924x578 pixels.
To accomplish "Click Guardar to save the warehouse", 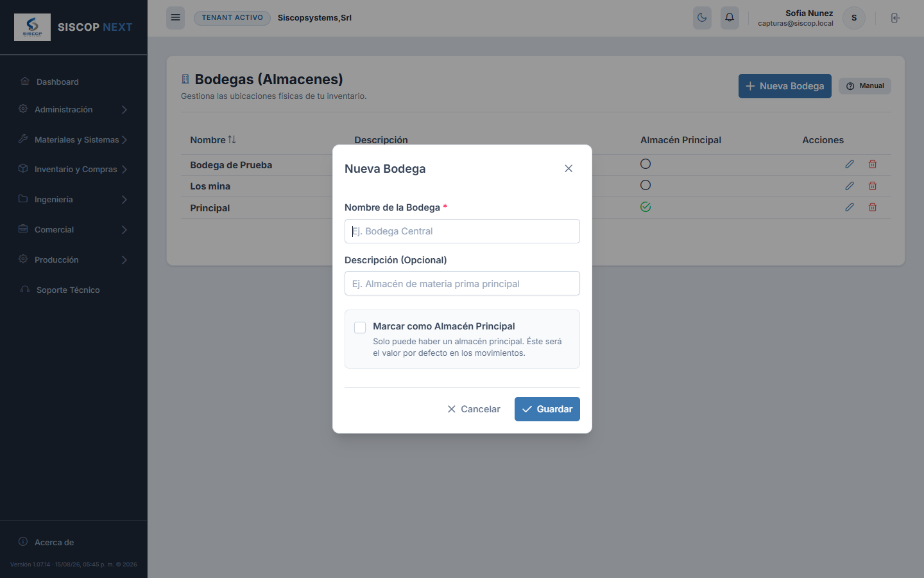I will pyautogui.click(x=547, y=409).
